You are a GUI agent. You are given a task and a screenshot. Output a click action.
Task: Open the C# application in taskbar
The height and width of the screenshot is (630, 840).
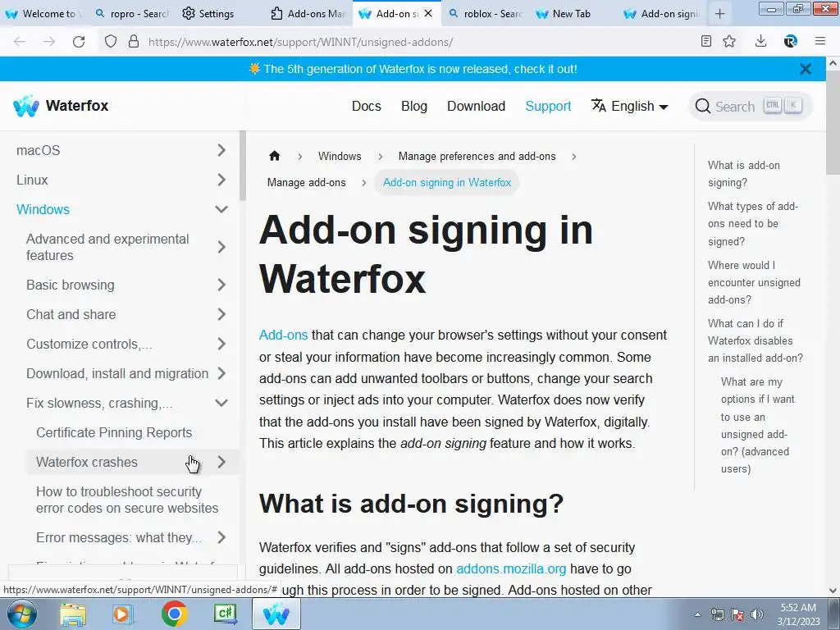tap(225, 614)
